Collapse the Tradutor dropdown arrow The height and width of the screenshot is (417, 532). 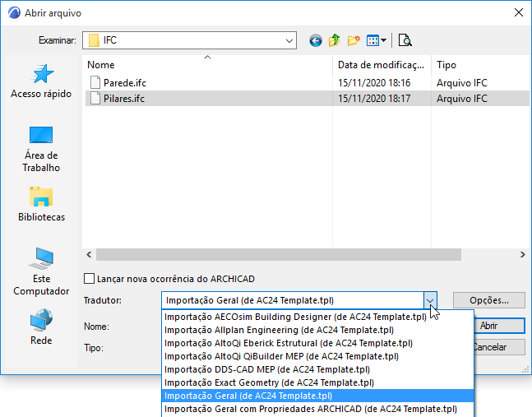430,301
